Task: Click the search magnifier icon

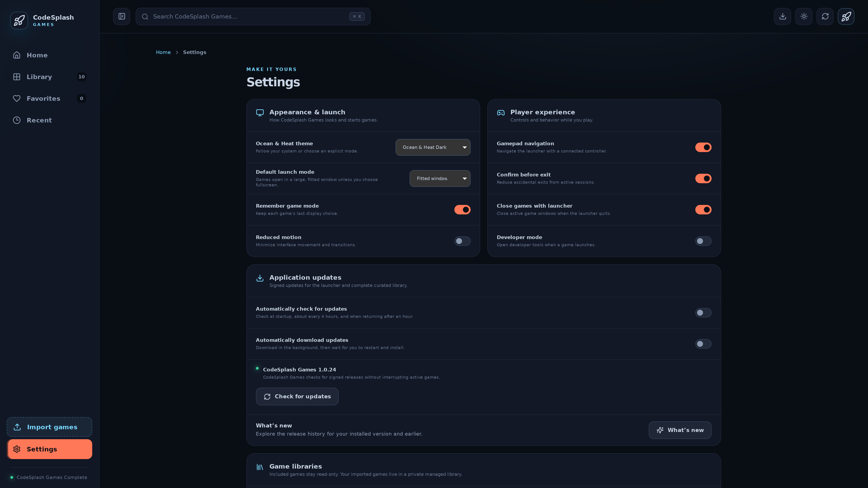Action: coord(145,16)
